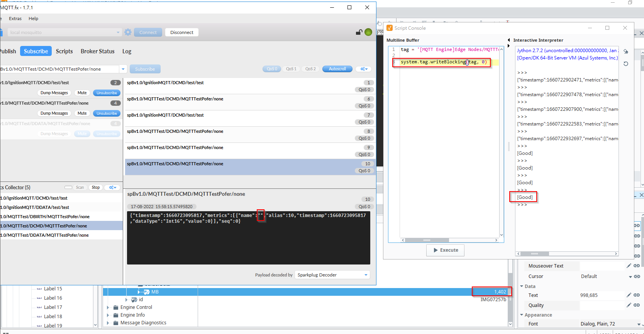Image resolution: width=644 pixels, height=334 pixels.
Task: Open the connection profile dropdown 'local mosquitto'
Action: [x=64, y=32]
